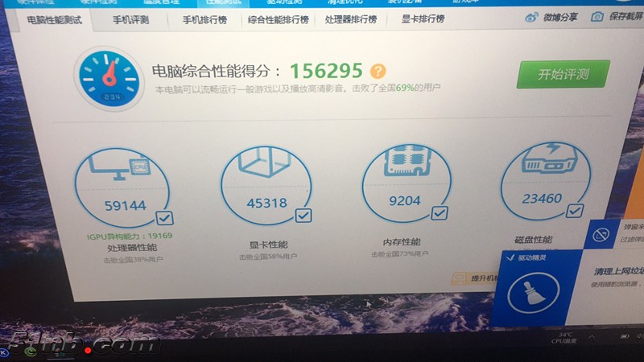Switch to the 手机评测 tab

(x=130, y=19)
